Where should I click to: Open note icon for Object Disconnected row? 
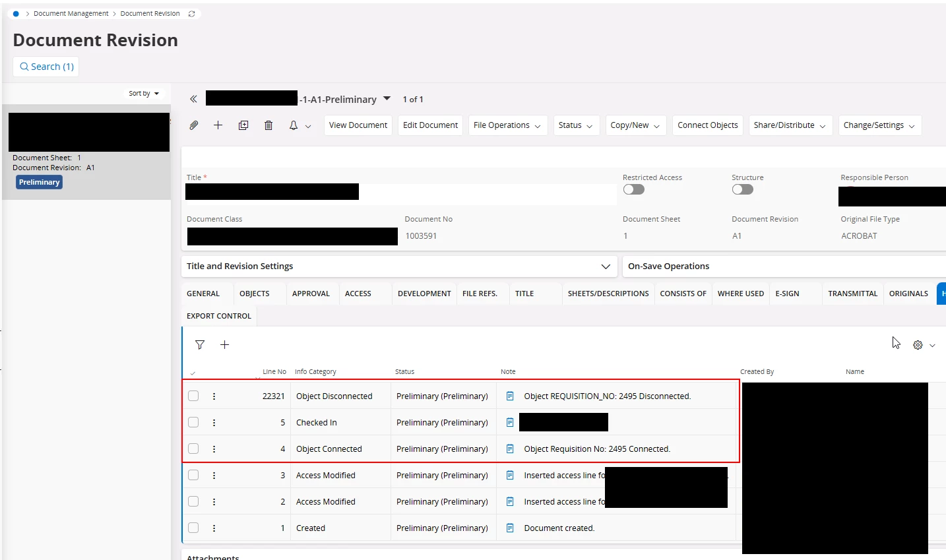[x=510, y=396]
